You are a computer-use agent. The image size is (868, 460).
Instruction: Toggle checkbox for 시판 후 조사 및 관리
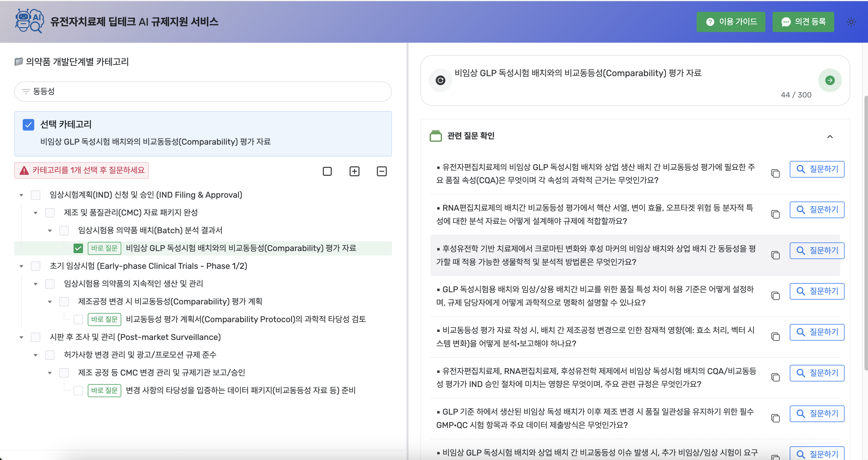(x=35, y=337)
